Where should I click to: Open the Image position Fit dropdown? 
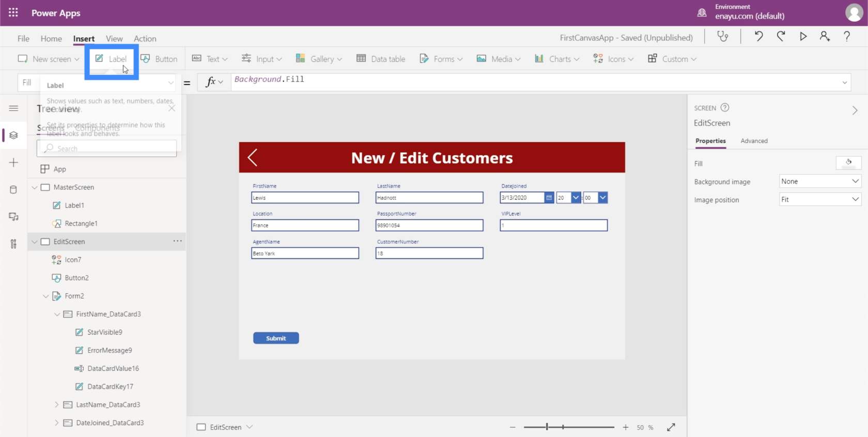tap(820, 200)
